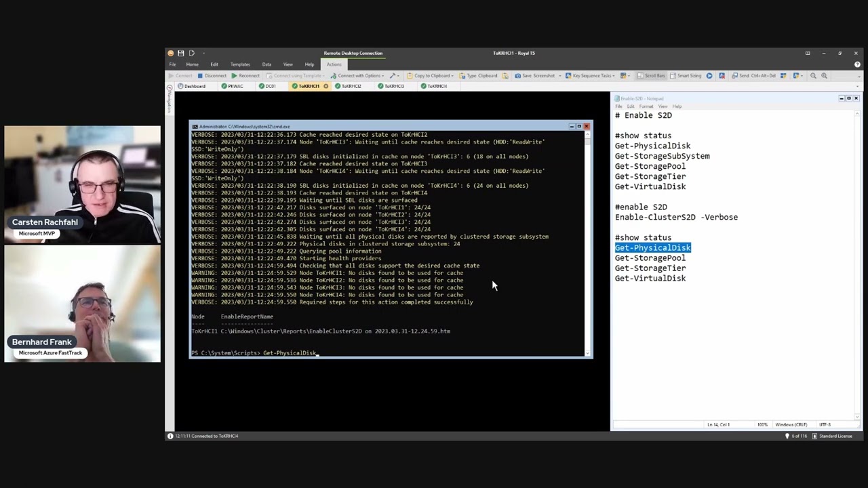Screen dimensions: 868x488
Task: Open the Connect using Template dropdown
Action: pos(296,76)
